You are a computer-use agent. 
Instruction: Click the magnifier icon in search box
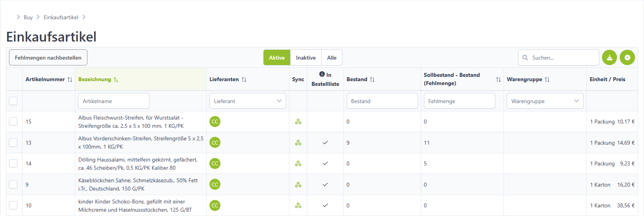pyautogui.click(x=525, y=58)
